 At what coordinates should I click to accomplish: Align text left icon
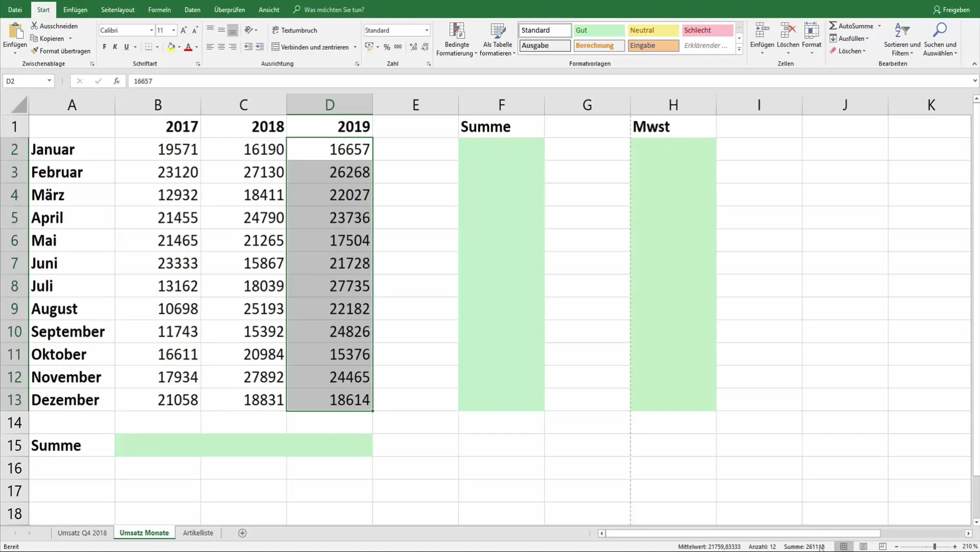210,47
